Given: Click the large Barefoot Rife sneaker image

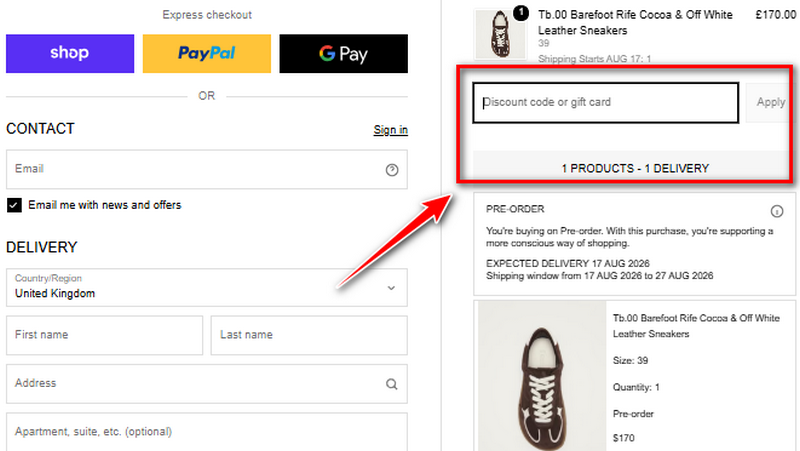Looking at the screenshot, I should tap(542, 376).
